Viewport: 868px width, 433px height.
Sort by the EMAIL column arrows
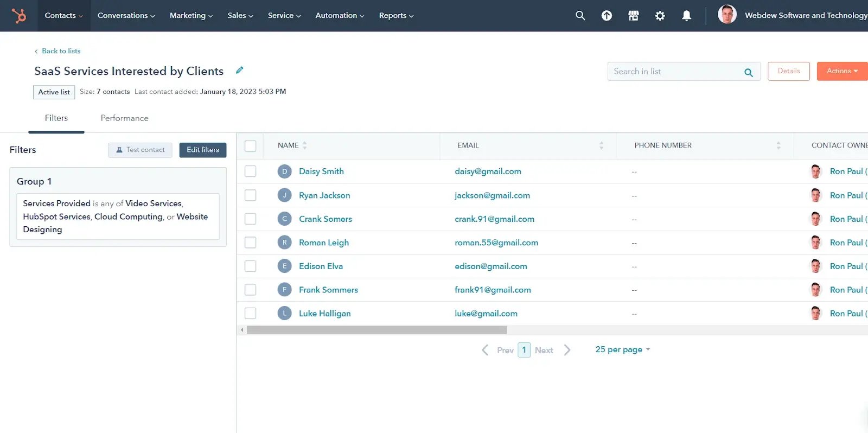[601, 145]
